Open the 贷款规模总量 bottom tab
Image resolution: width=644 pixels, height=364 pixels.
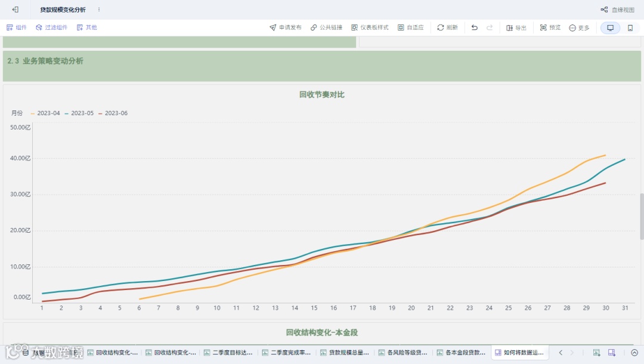click(x=345, y=353)
